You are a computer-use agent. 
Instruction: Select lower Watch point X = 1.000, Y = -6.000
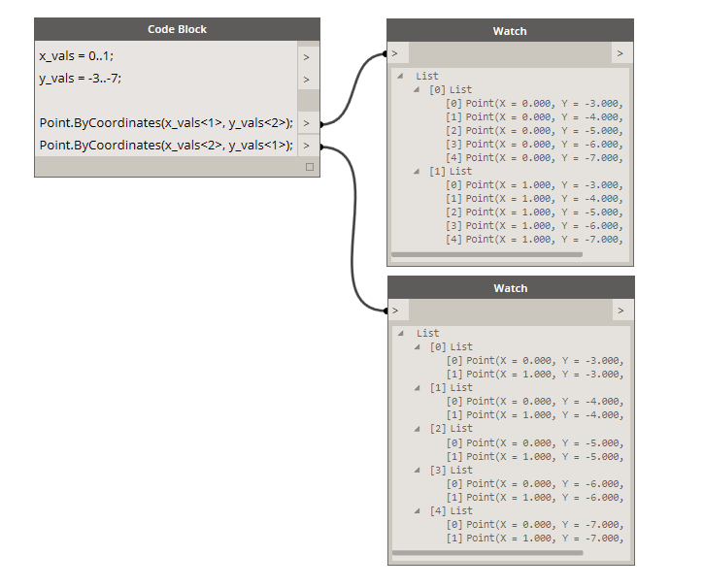[x=535, y=497]
